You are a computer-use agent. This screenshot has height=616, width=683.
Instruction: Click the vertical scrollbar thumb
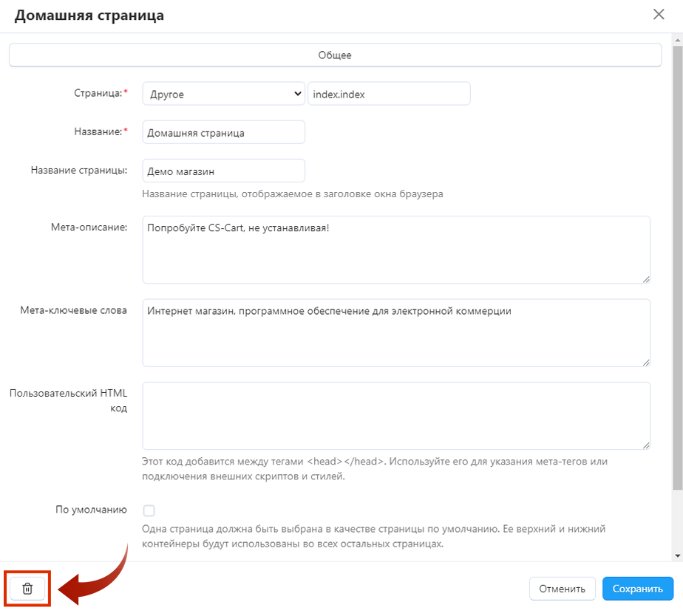click(x=678, y=266)
